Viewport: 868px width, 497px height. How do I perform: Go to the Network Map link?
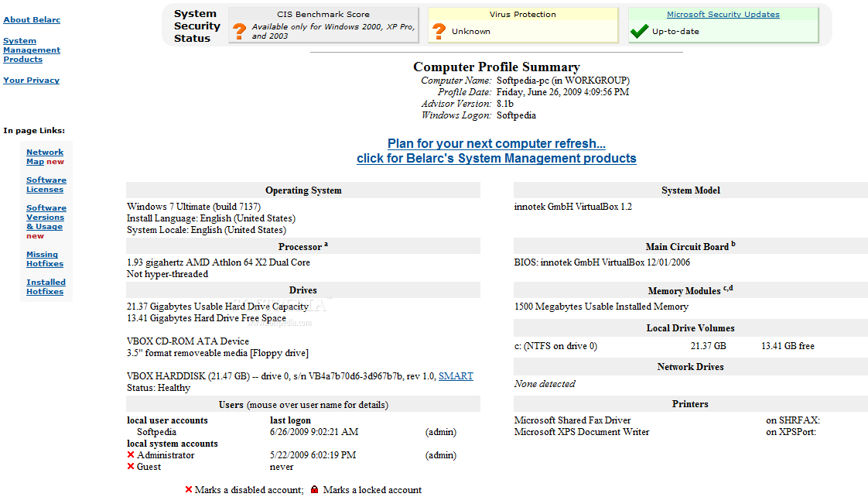click(x=45, y=157)
